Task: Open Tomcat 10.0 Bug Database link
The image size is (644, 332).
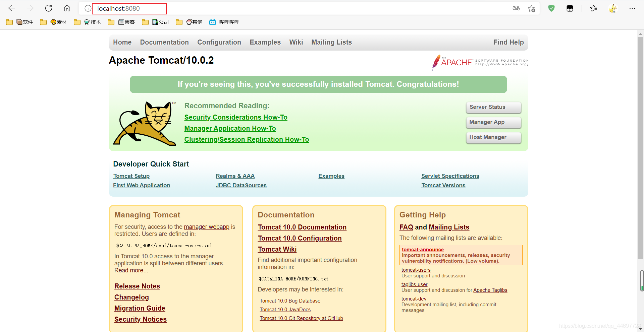Action: pos(290,301)
